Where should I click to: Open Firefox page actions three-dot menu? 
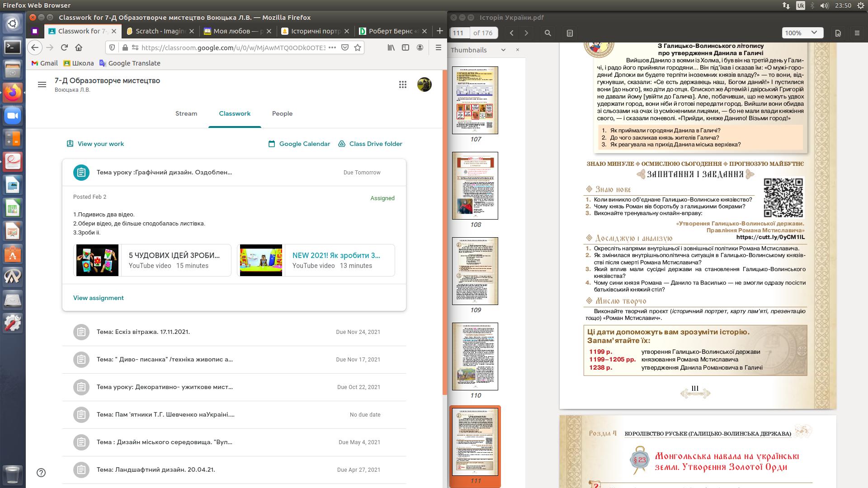pos(332,47)
